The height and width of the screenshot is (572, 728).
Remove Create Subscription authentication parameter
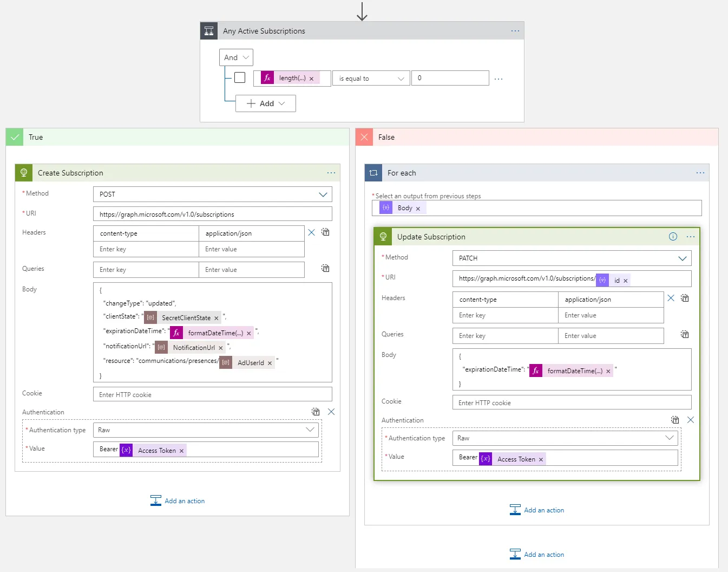pos(331,412)
